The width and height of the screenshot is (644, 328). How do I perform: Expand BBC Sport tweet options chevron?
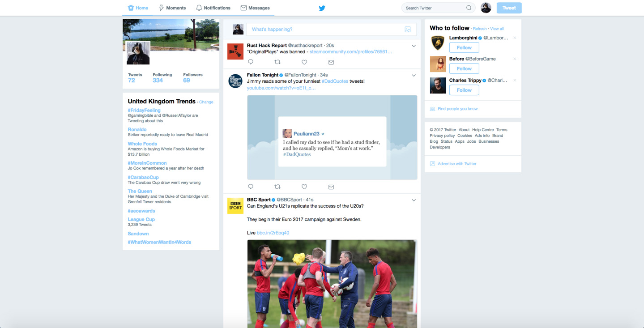click(x=414, y=200)
